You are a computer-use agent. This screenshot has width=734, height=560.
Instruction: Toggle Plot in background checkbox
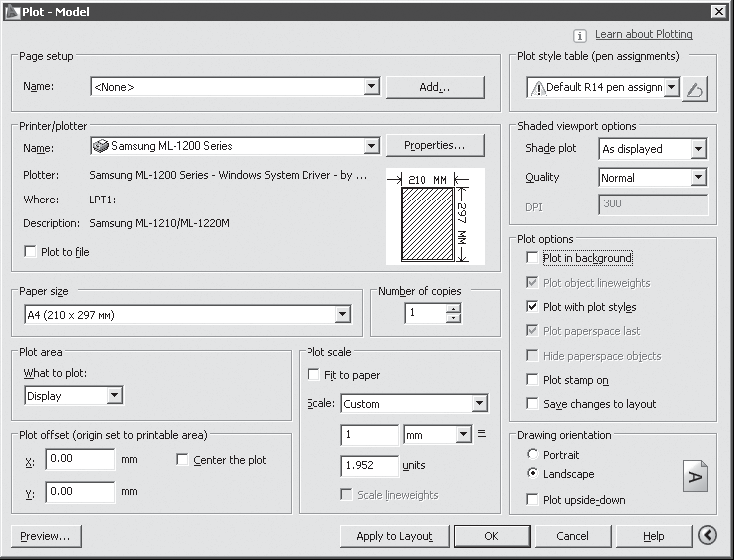533,258
